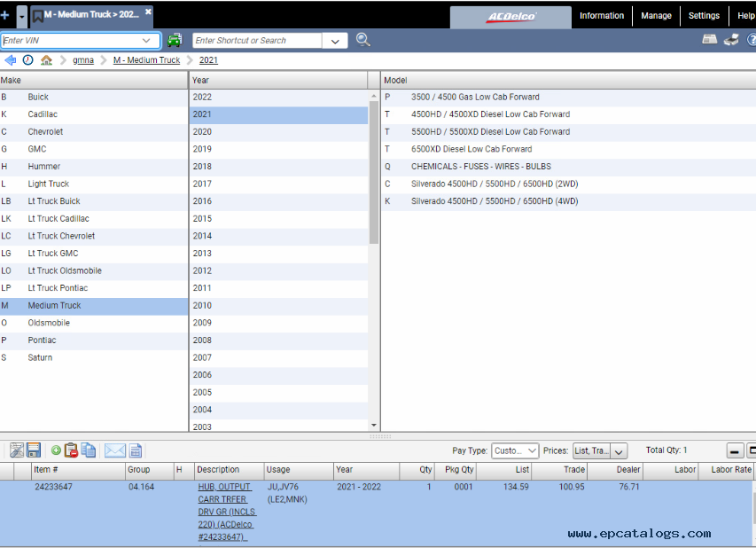The height and width of the screenshot is (548, 756).
Task: Close the M - Medium Truck tab
Action: (149, 12)
